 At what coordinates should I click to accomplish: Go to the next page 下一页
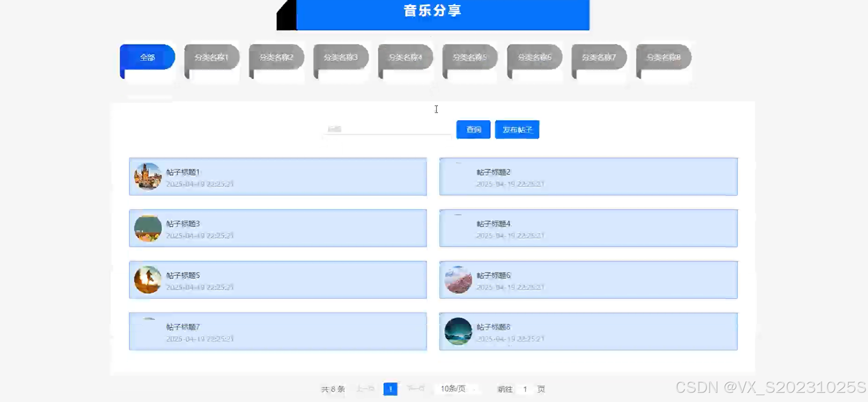click(416, 389)
